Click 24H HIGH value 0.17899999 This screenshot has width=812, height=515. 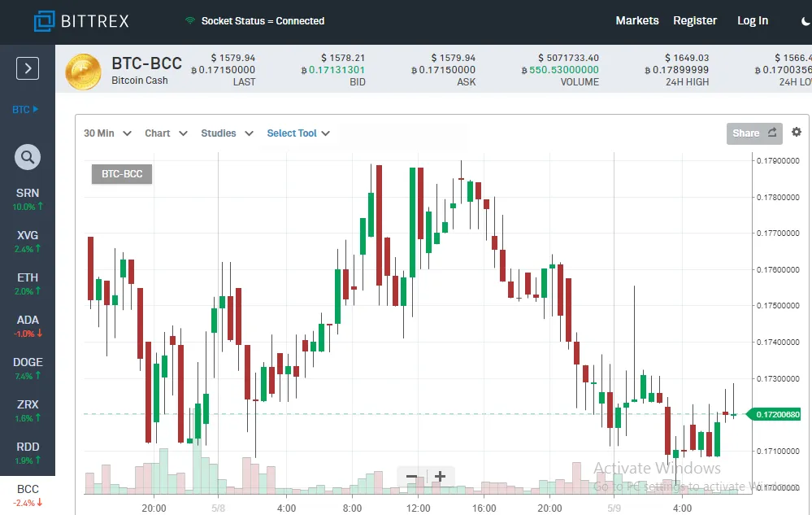click(x=676, y=70)
